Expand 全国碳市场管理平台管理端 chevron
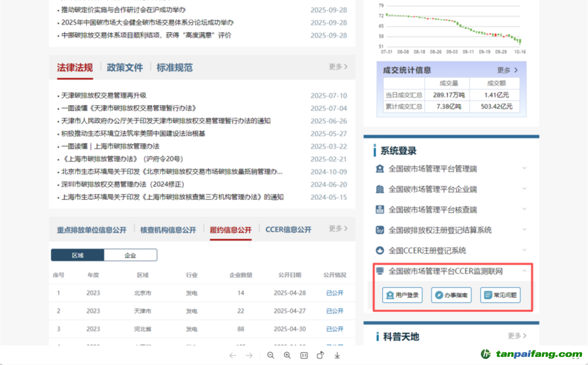The height and width of the screenshot is (365, 588). pos(524,168)
